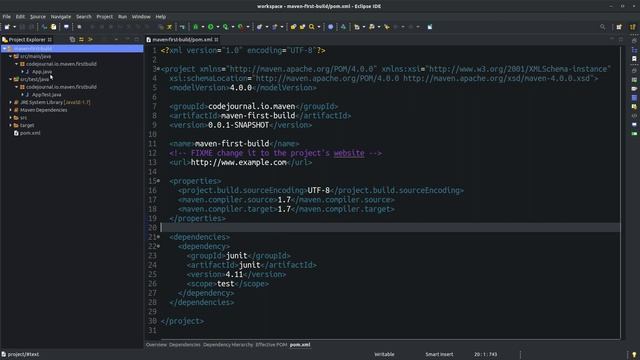Click the Run External Tools icon
This screenshot has height=360, width=640.
click(241, 27)
